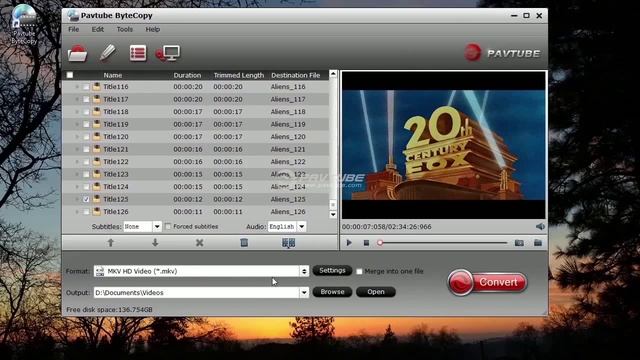Click the Title126 disc icon

(x=97, y=211)
